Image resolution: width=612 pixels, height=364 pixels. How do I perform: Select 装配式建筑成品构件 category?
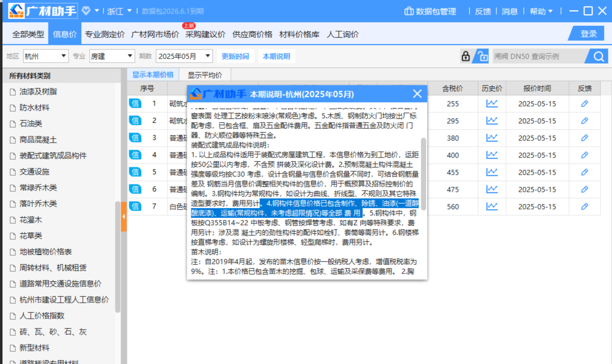[x=53, y=156]
